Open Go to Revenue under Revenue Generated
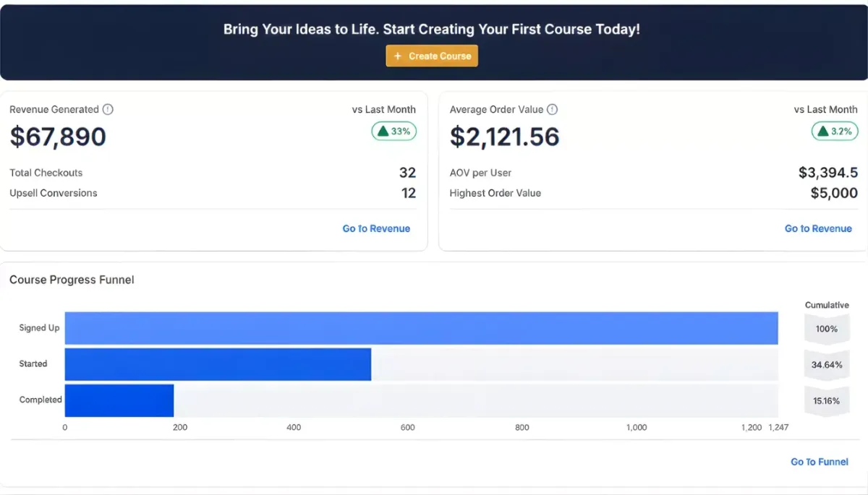Viewport: 868px width, 495px height. coord(376,228)
